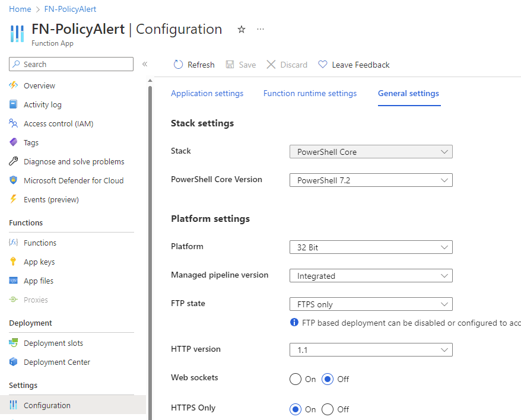Open the Managed pipeline version dropdown
The image size is (521, 420).
[371, 276]
